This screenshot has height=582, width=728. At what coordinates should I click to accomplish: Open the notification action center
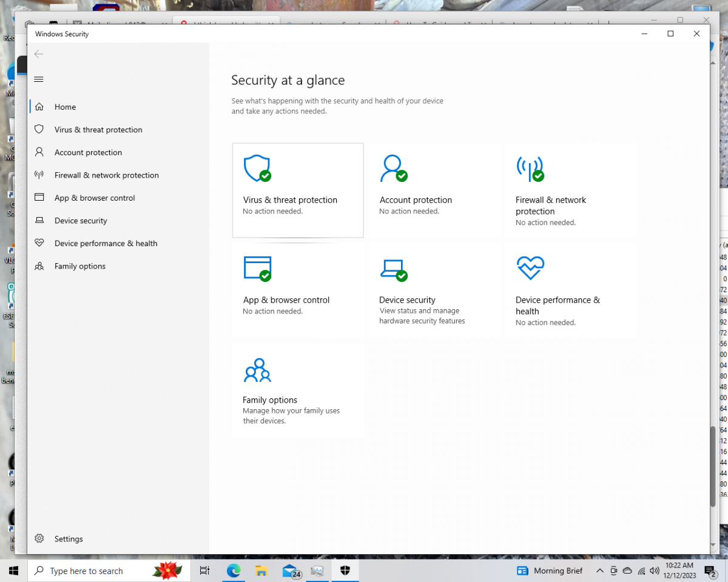(x=710, y=570)
